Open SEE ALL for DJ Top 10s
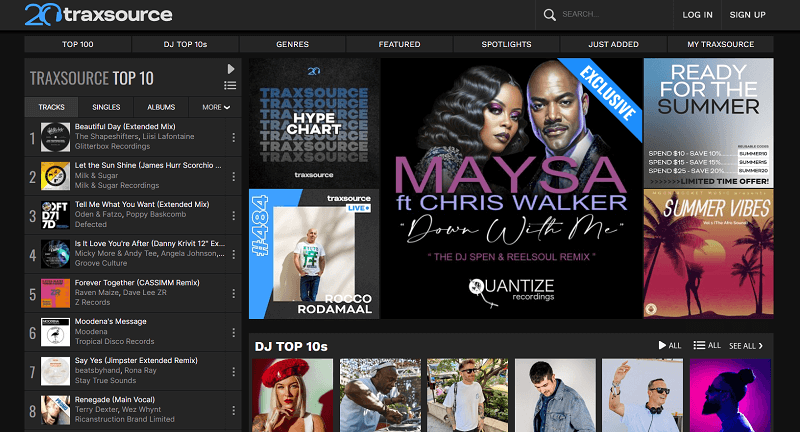800x432 pixels. click(x=746, y=346)
